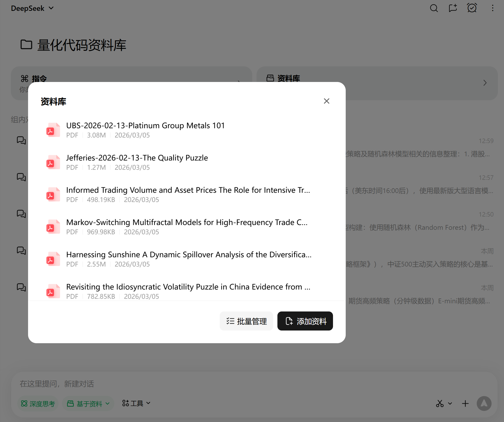The width and height of the screenshot is (504, 422).
Task: Open the search icon in the top bar
Action: pyautogui.click(x=434, y=8)
